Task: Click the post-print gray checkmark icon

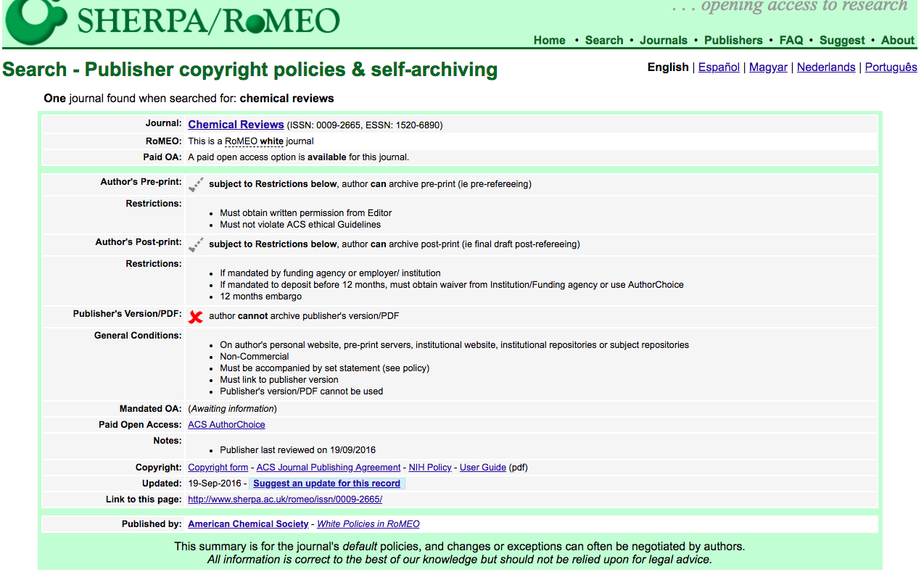Action: tap(196, 245)
